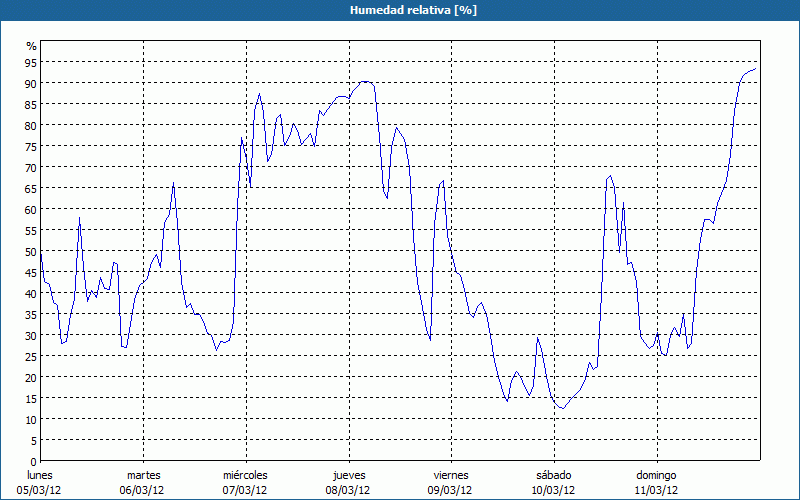
Task: Click the date label '08/03/12'
Action: click(x=347, y=490)
